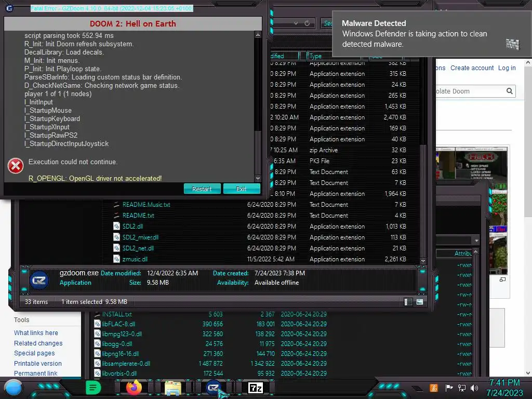Switch to 7-Zip on the taskbar
The width and height of the screenshot is (532, 399).
pyautogui.click(x=256, y=388)
